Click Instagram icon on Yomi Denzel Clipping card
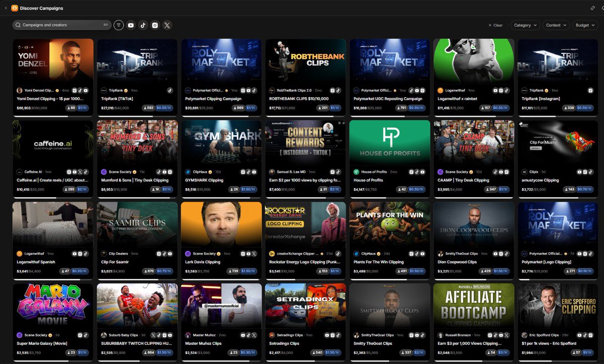Screen dimensions: 604x364 coord(74,90)
